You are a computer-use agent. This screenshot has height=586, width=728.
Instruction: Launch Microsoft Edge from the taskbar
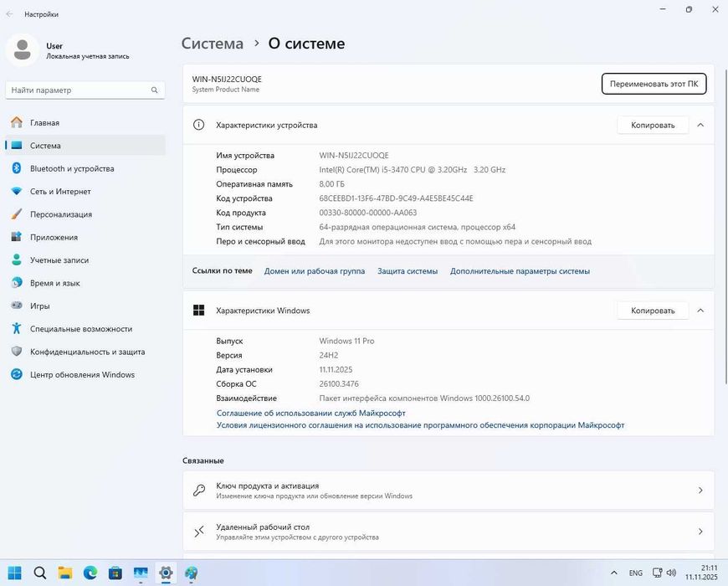pyautogui.click(x=90, y=573)
